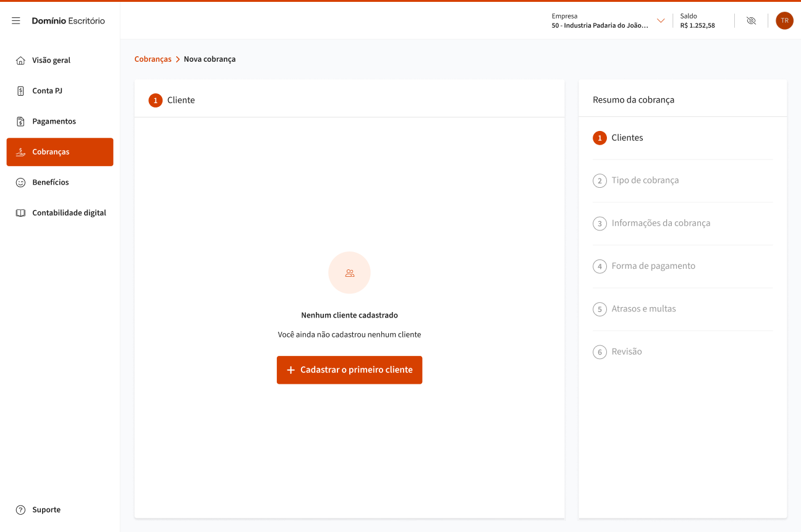This screenshot has height=532, width=801.
Task: Click the Domínio Escritório logo
Action: click(68, 21)
